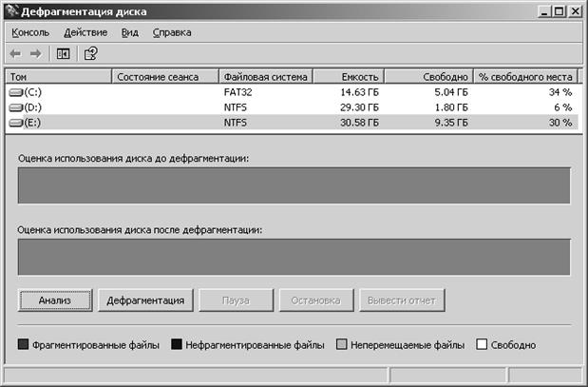Toggle the console tree pane icon
This screenshot has height=387, width=588.
(x=63, y=54)
